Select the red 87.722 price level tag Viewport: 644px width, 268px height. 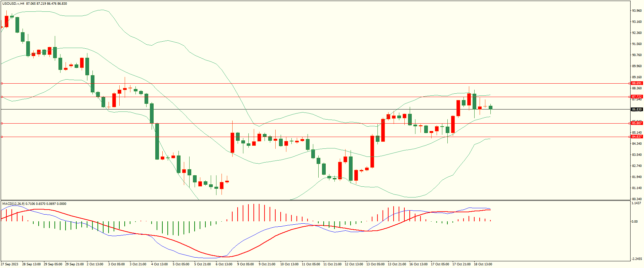[637, 97]
